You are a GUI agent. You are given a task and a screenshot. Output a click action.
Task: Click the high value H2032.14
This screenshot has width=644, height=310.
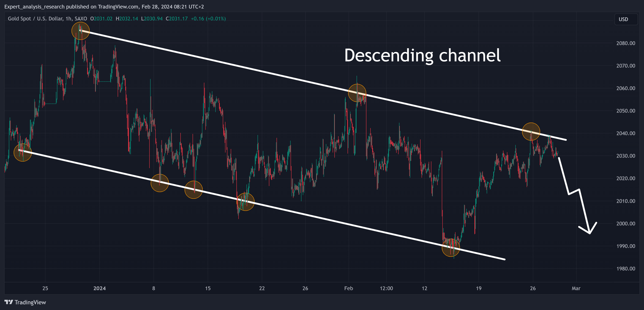pyautogui.click(x=127, y=19)
